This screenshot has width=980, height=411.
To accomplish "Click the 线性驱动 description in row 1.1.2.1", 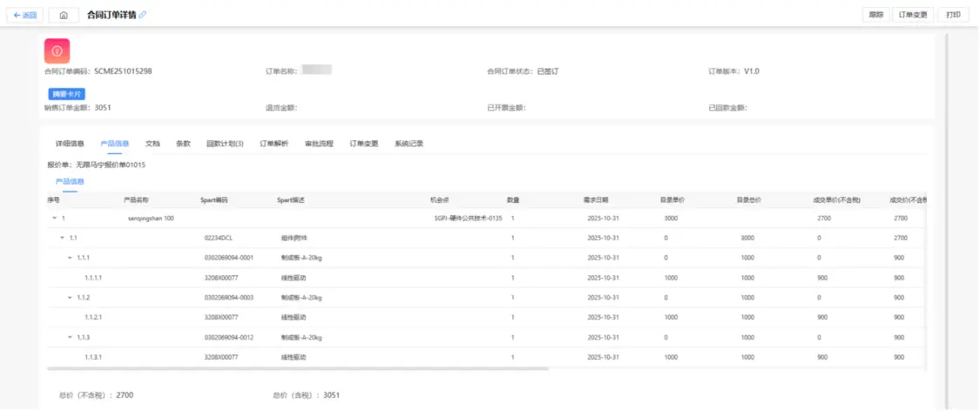I will (x=293, y=318).
